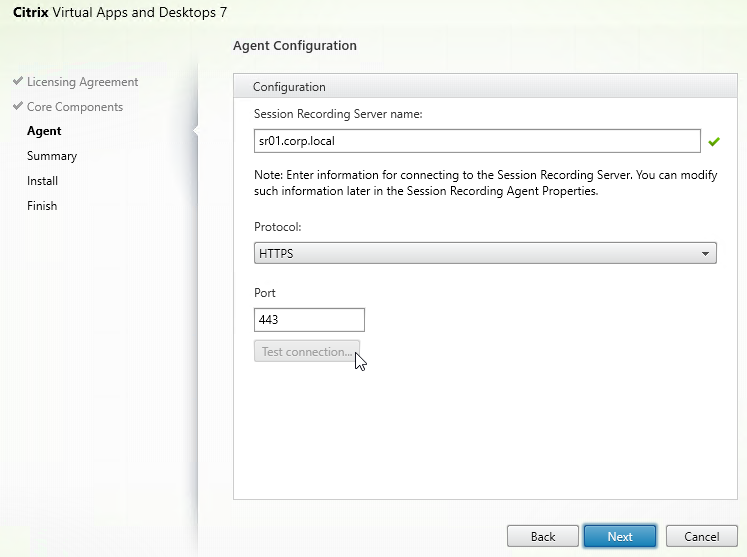
Task: Click the green validation checkmark beside server name
Action: [x=714, y=142]
